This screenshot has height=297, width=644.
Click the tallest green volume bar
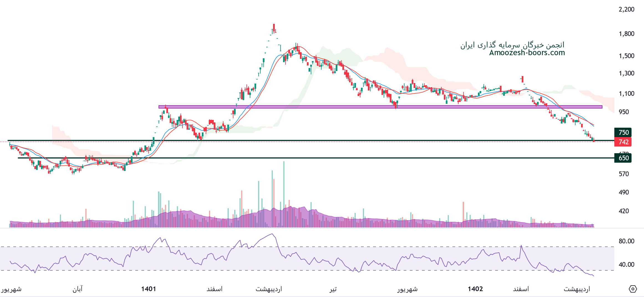[284, 194]
